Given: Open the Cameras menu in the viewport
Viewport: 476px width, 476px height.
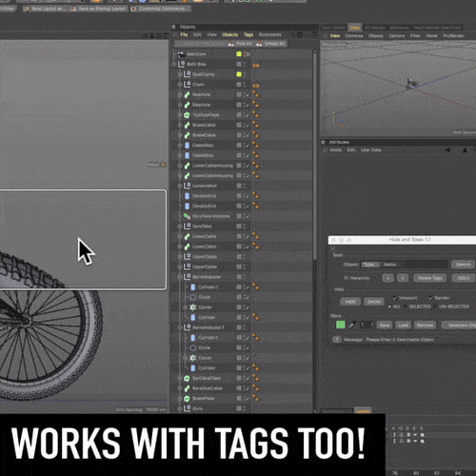Looking at the screenshot, I should (354, 36).
